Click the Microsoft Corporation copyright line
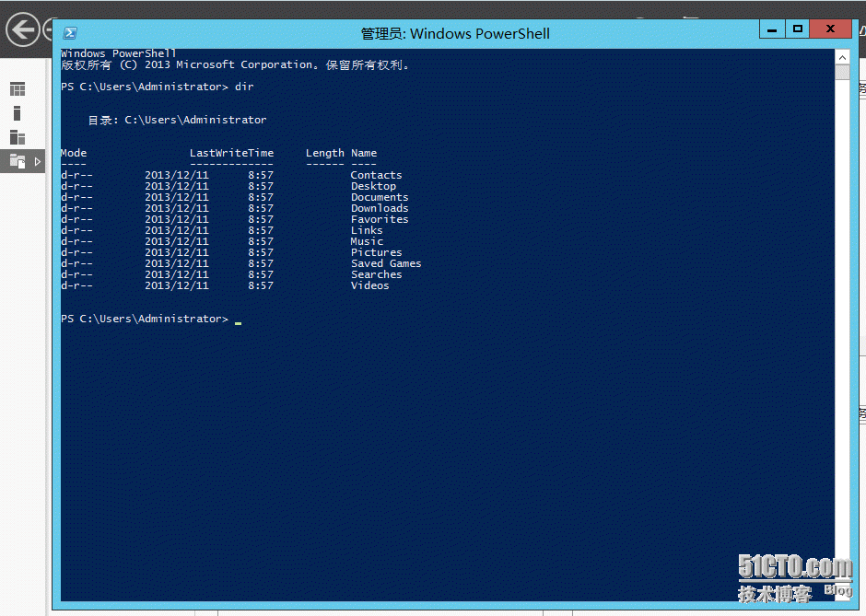 pyautogui.click(x=236, y=65)
